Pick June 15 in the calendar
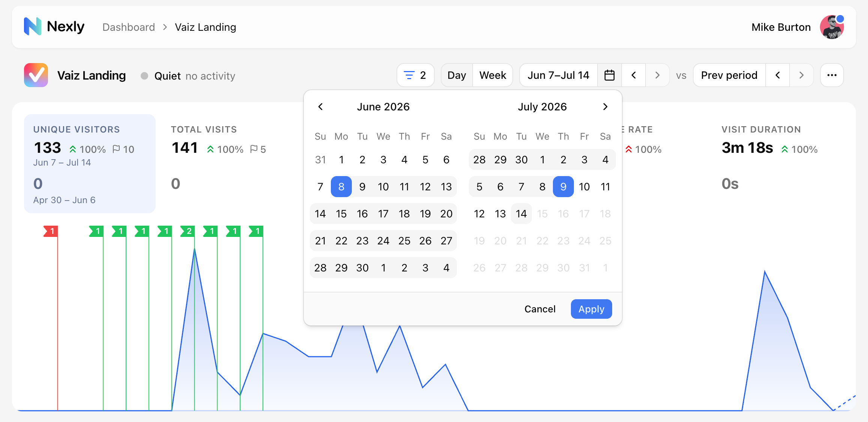This screenshot has width=868, height=422. [x=341, y=214]
